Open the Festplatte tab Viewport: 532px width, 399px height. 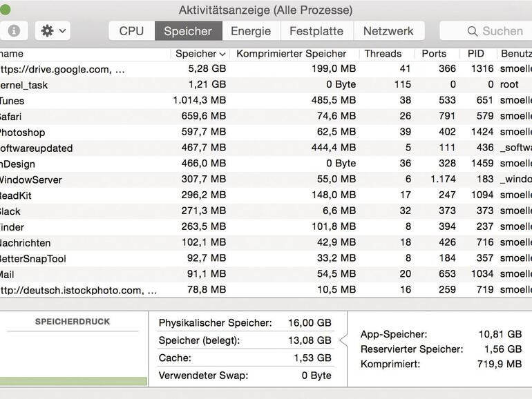(x=316, y=31)
